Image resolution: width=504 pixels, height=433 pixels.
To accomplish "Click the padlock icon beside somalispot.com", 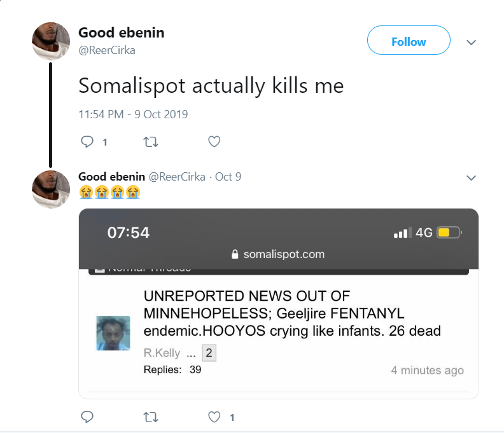I will click(x=235, y=254).
